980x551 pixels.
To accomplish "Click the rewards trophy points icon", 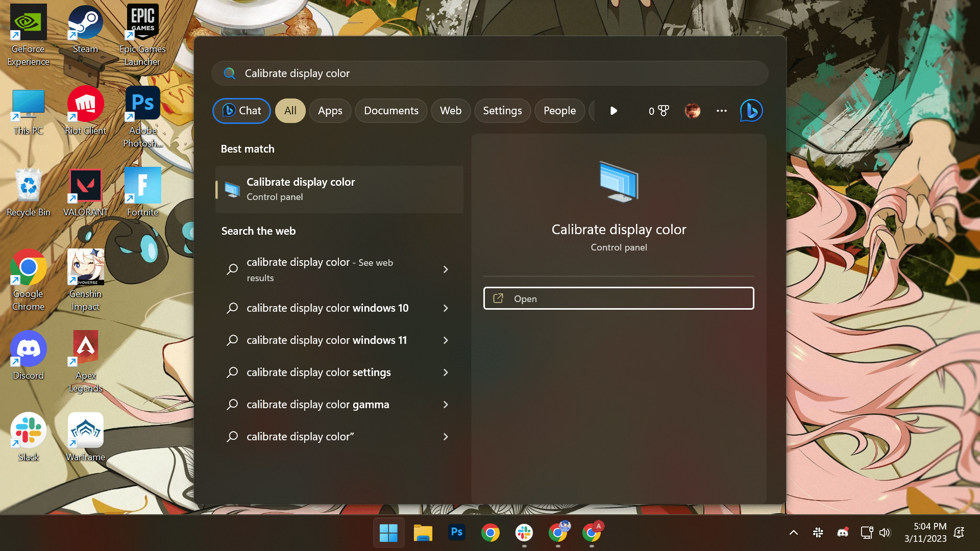I will [x=658, y=111].
